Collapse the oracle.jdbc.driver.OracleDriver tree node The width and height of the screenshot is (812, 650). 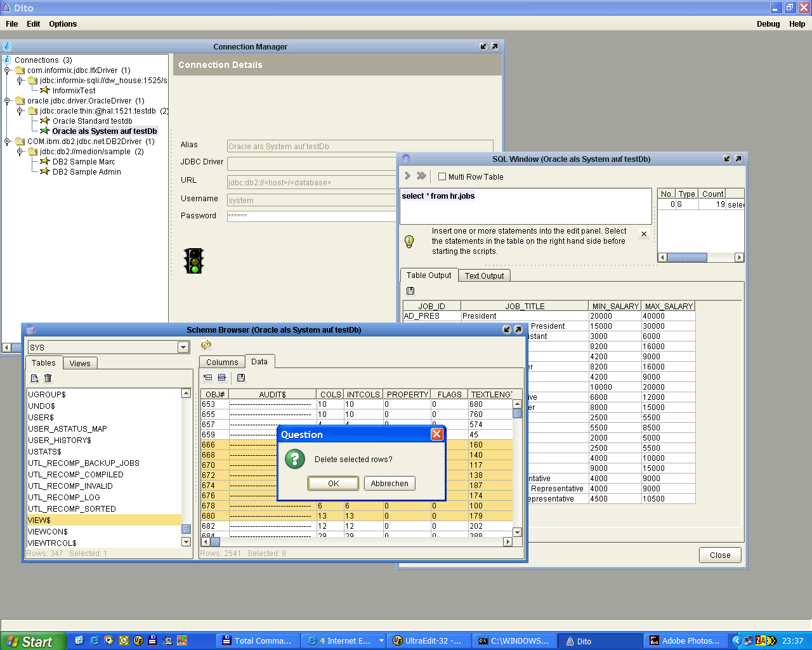[x=8, y=101]
